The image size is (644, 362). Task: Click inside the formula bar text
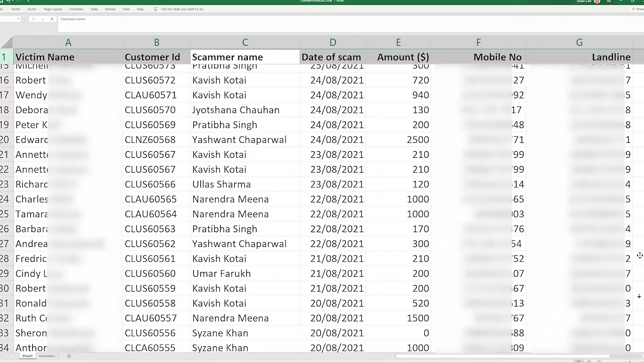point(73,19)
